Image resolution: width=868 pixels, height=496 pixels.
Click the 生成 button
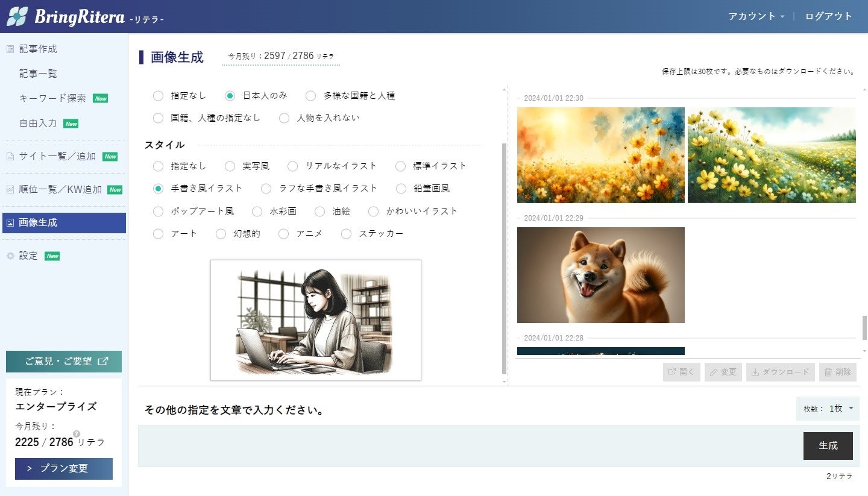point(828,446)
